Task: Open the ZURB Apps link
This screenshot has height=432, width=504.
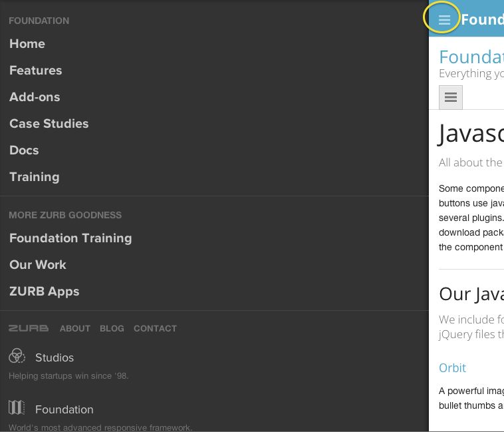Action: coord(45,292)
